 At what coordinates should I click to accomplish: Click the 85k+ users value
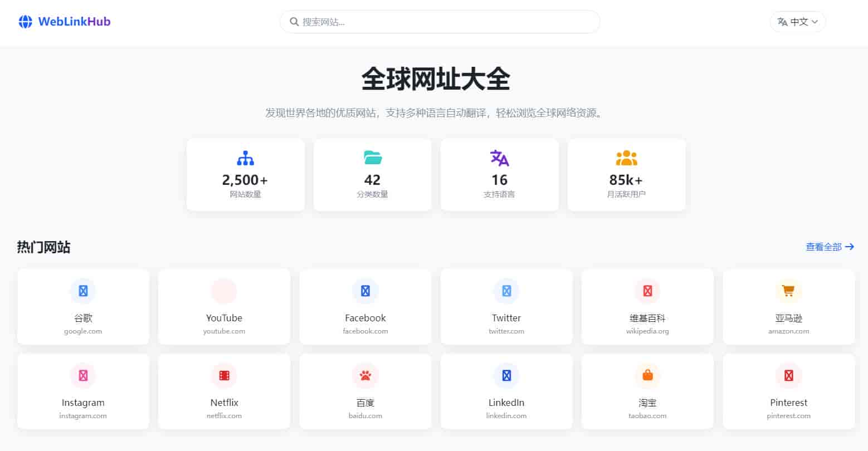[626, 180]
